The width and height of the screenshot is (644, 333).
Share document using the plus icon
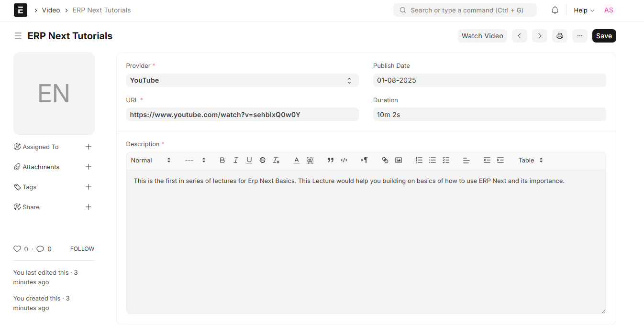(x=89, y=207)
